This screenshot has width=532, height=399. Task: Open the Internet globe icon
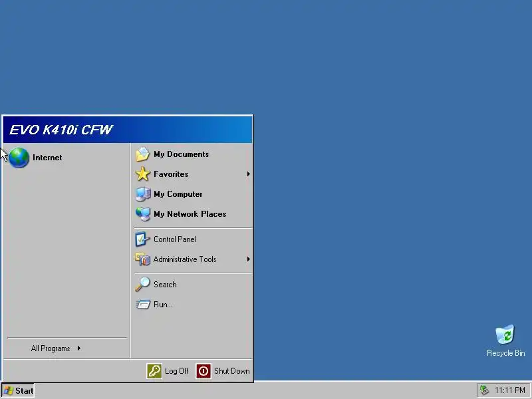(x=19, y=158)
